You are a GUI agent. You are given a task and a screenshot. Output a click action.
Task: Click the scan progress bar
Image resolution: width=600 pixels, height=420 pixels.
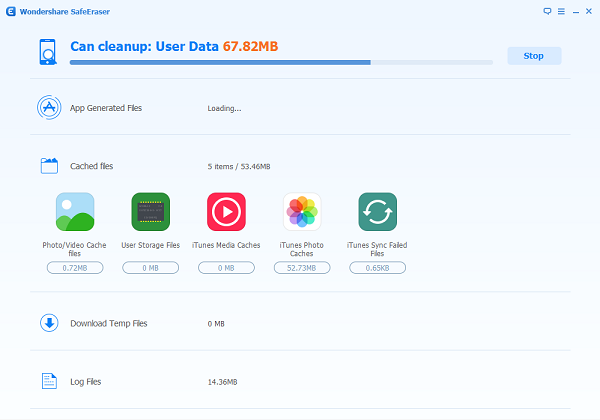click(x=281, y=62)
